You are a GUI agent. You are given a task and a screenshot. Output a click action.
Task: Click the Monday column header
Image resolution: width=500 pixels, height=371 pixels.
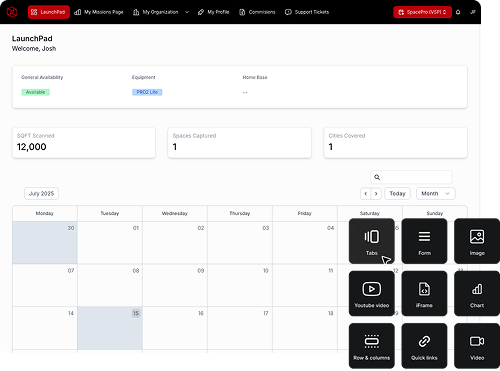click(45, 213)
